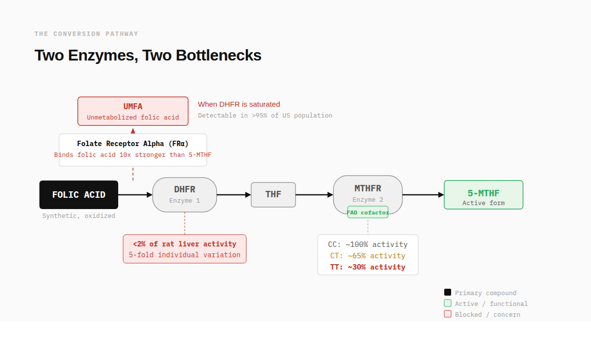
Task: Click the 'When DHFR is saturated' text
Action: point(239,104)
